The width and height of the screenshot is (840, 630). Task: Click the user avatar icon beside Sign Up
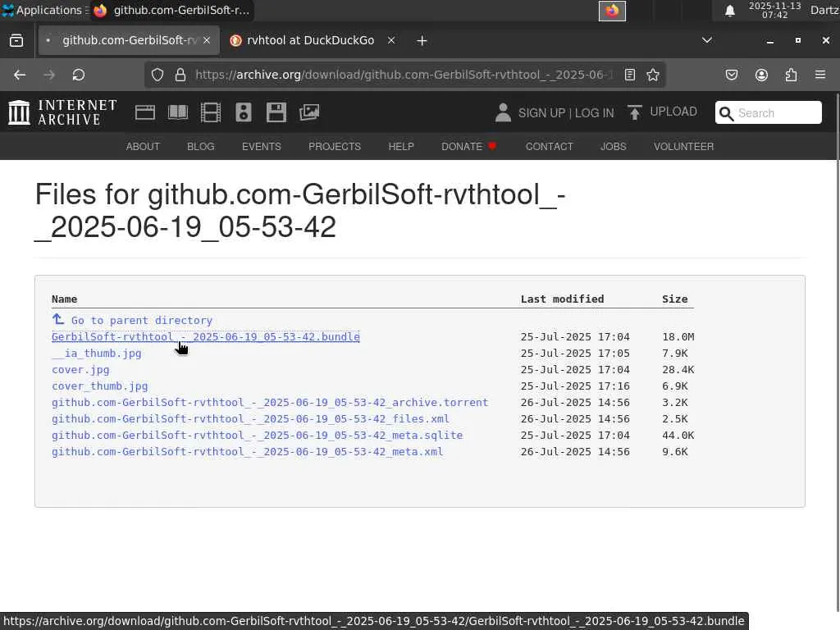pos(503,112)
